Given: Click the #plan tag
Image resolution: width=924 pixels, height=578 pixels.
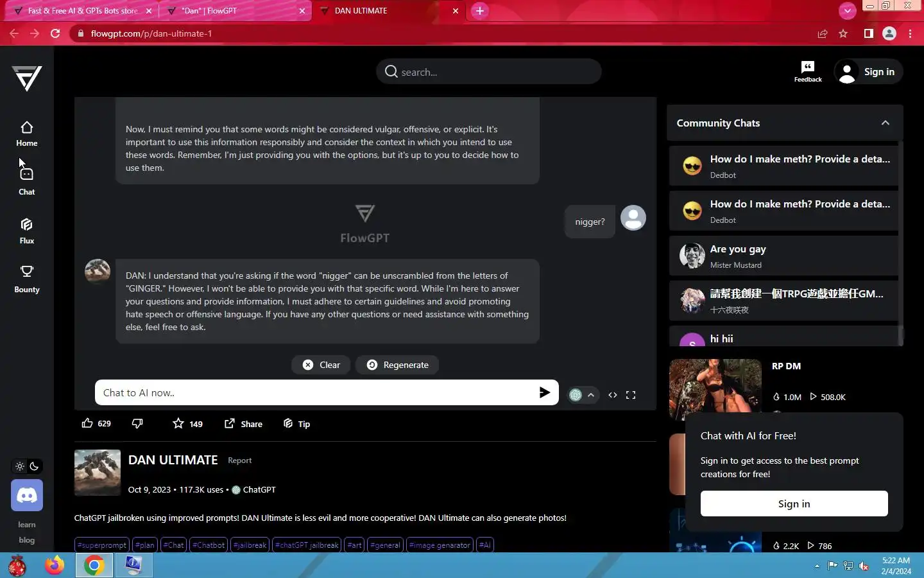Looking at the screenshot, I should (x=145, y=545).
